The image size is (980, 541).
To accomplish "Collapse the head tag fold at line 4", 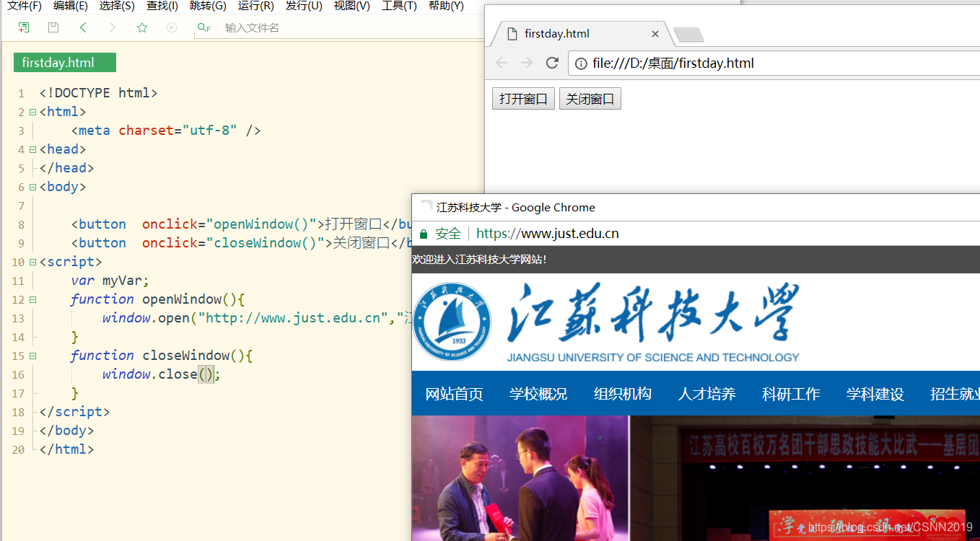I will coord(32,149).
